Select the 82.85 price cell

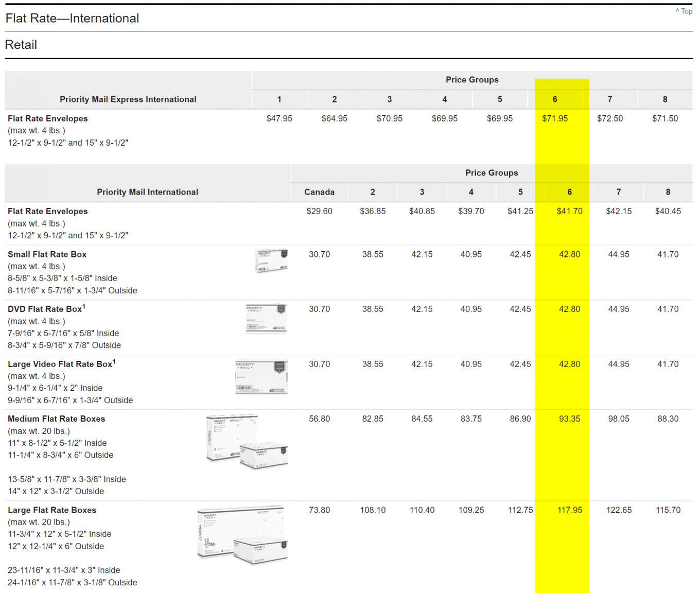tap(373, 419)
